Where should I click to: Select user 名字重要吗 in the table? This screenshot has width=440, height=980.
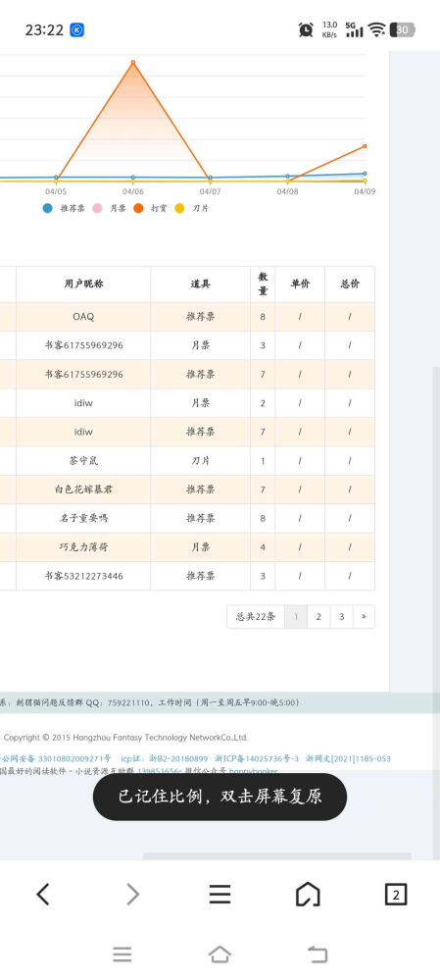pyautogui.click(x=83, y=518)
